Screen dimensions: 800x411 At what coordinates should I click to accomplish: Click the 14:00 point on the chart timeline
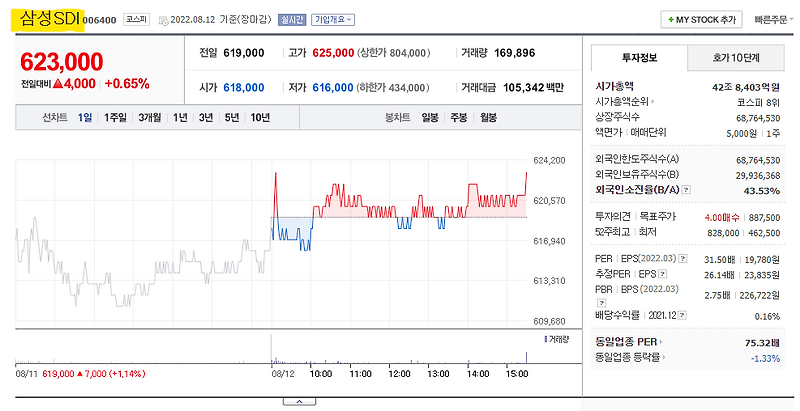pos(478,374)
